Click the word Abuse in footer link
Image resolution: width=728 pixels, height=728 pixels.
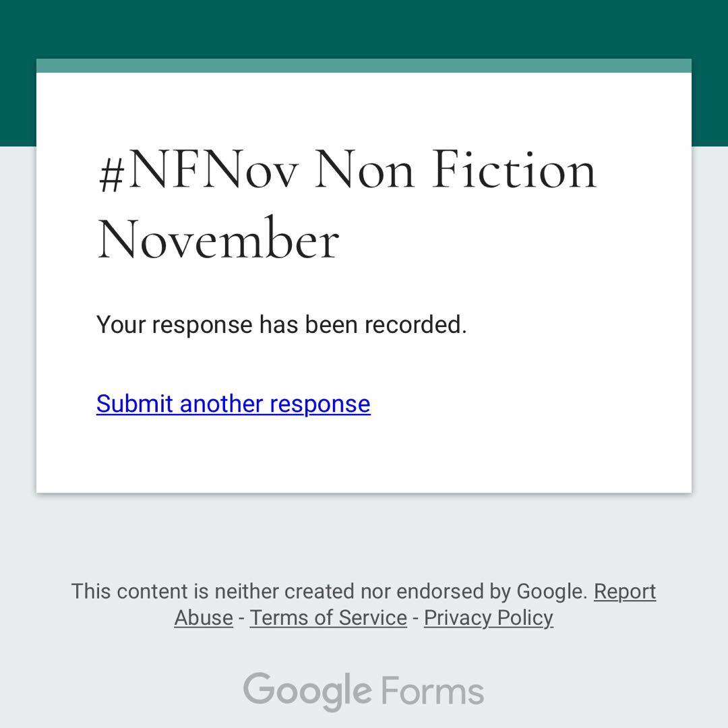pyautogui.click(x=204, y=617)
